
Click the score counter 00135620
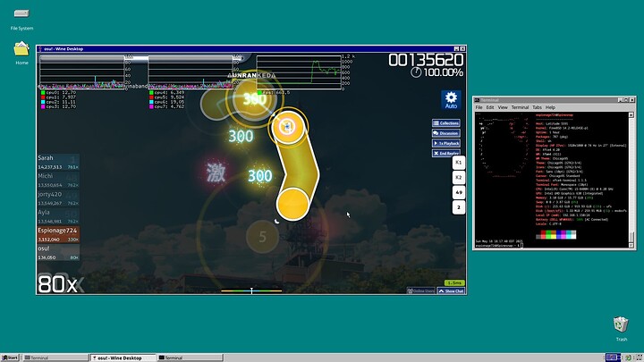point(426,60)
